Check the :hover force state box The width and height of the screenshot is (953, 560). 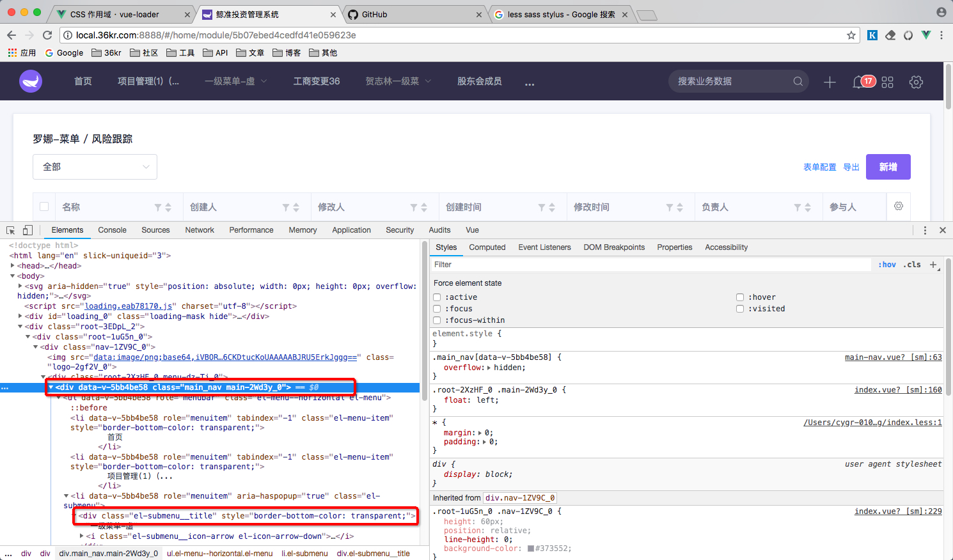click(x=740, y=297)
